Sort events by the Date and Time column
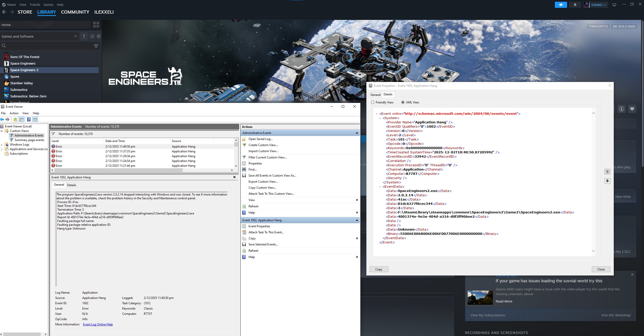 pyautogui.click(x=137, y=141)
